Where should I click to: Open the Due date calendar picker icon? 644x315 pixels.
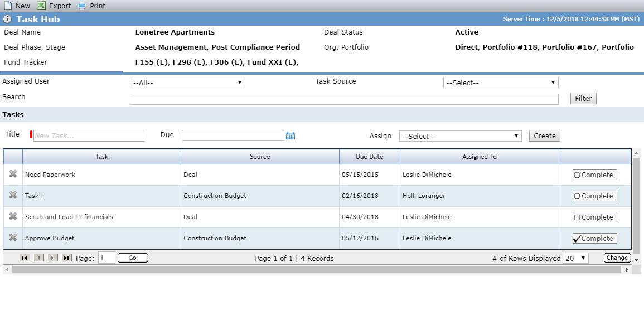290,135
